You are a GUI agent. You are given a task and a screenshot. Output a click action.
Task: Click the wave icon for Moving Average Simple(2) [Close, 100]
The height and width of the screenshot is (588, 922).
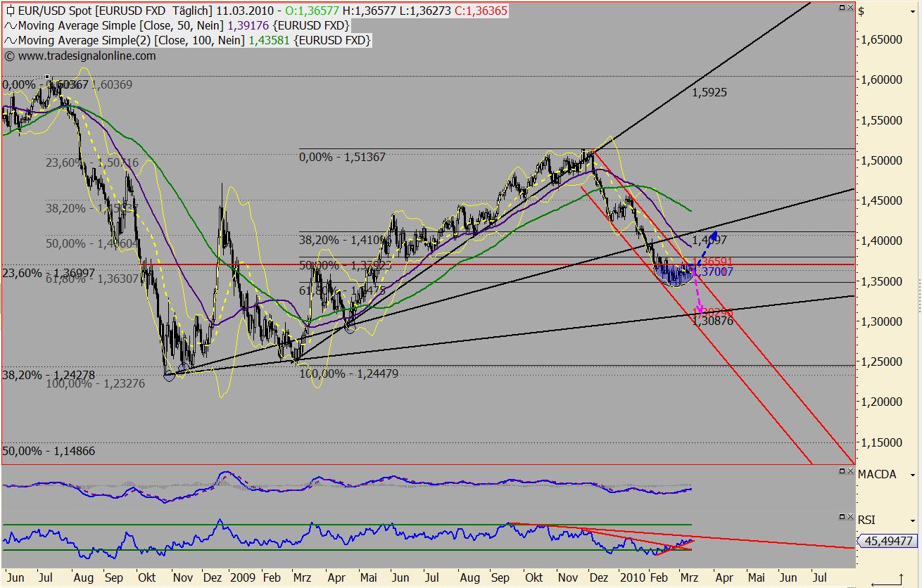8,40
